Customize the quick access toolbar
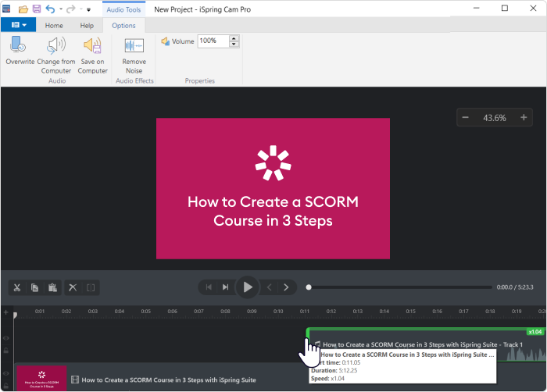Screen dimensions: 547x392 coord(88,10)
